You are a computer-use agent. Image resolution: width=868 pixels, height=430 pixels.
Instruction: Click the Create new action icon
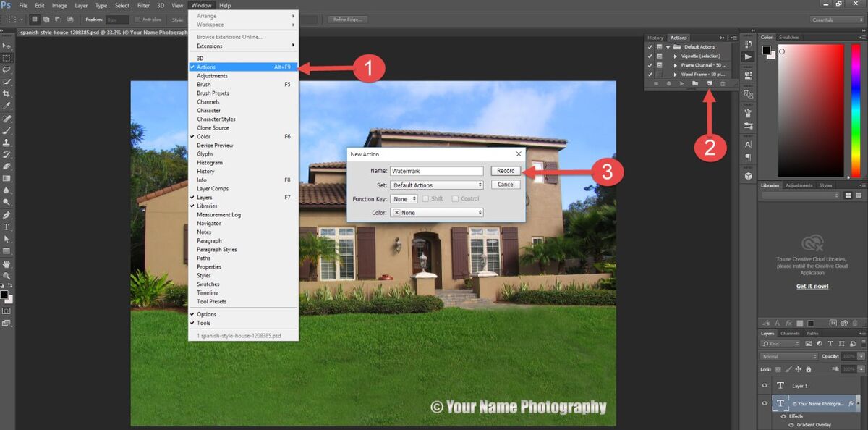click(x=710, y=84)
